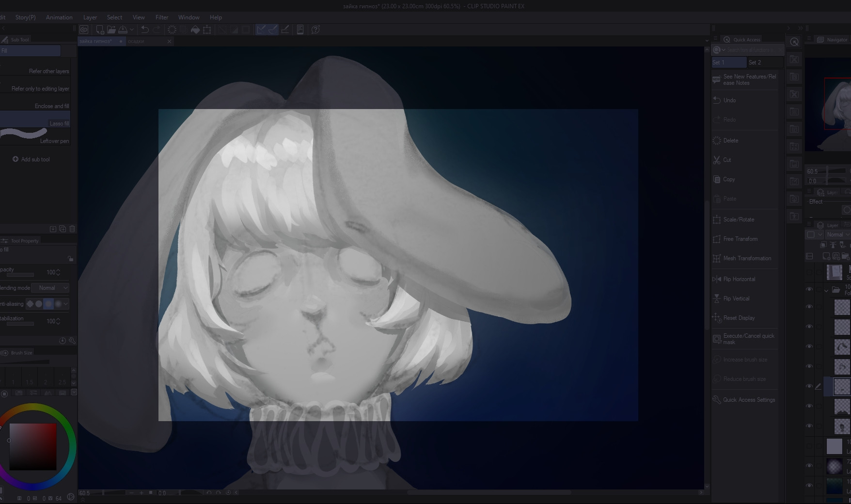Click the Scale/Rotate icon in command bar

(x=207, y=30)
